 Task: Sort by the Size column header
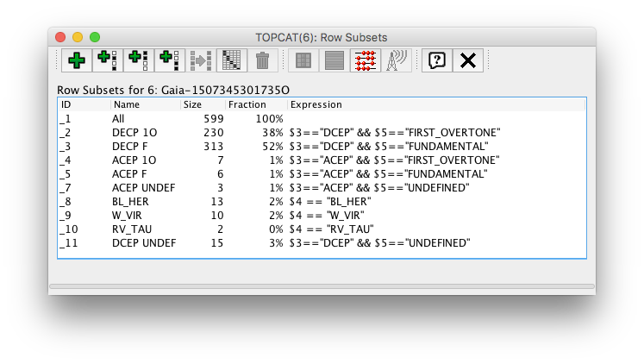tap(203, 104)
